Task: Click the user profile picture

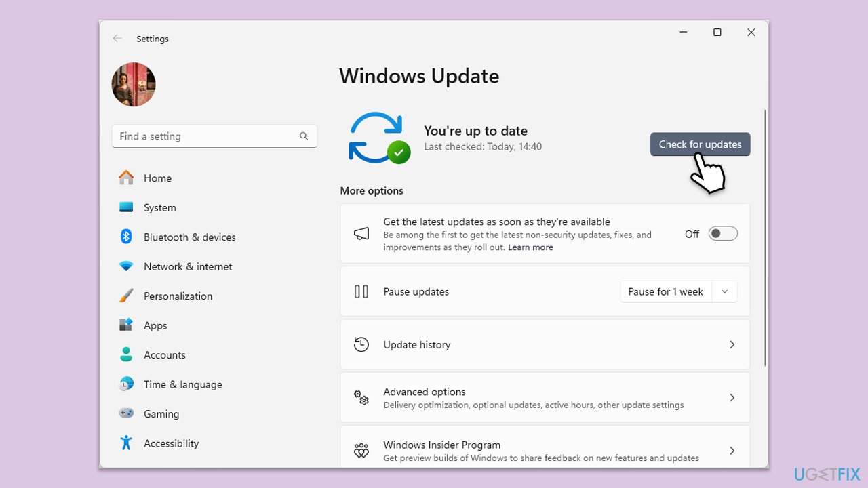Action: [x=133, y=85]
